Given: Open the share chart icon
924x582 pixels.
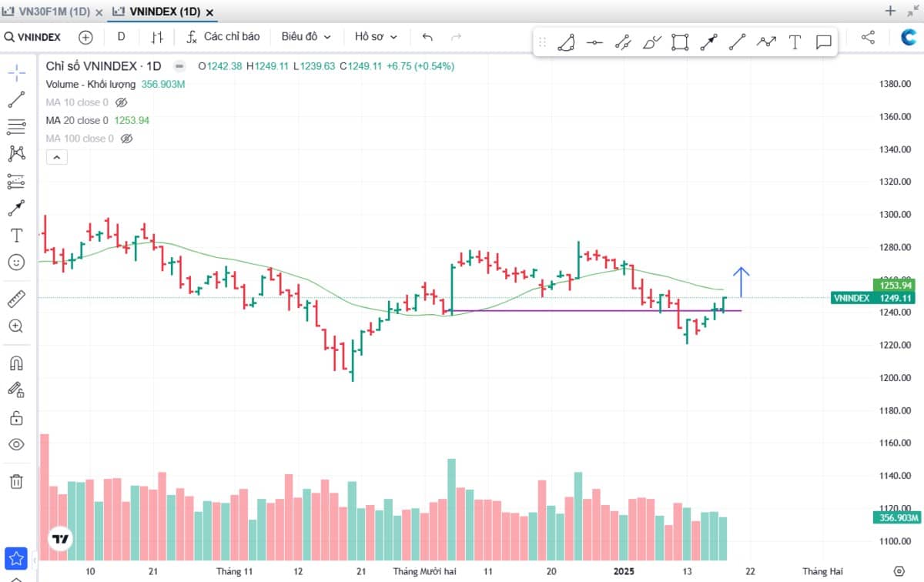Looking at the screenshot, I should pos(868,36).
